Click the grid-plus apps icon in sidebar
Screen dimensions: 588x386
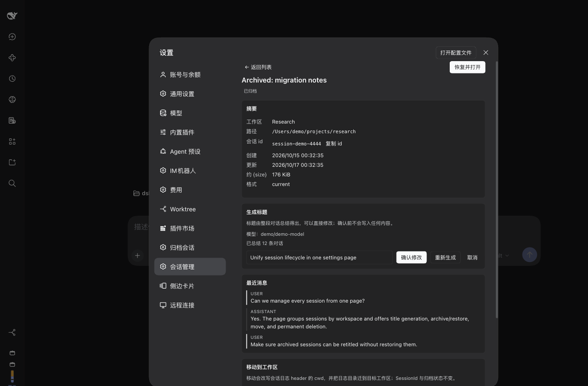pyautogui.click(x=12, y=141)
